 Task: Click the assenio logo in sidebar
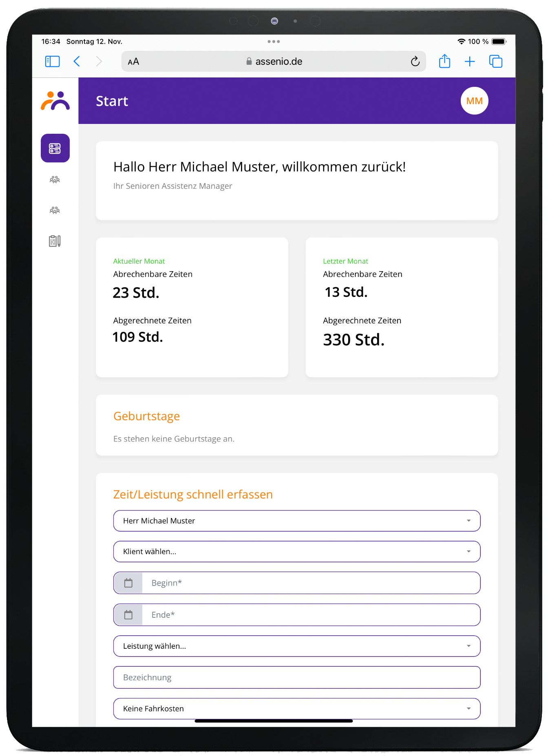coord(55,101)
